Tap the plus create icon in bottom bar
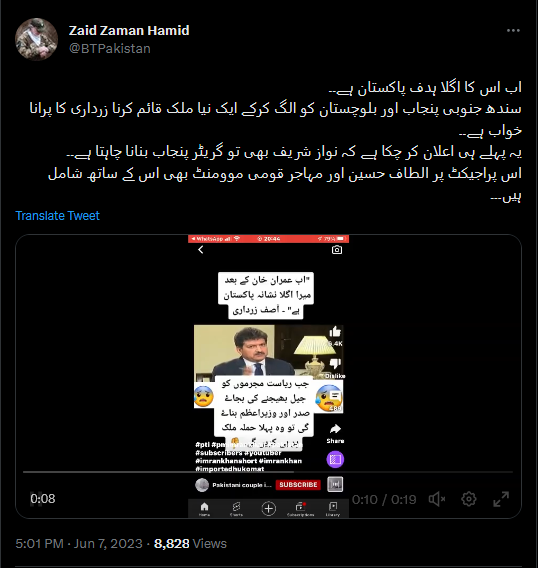The height and width of the screenshot is (568, 538). coord(268,508)
